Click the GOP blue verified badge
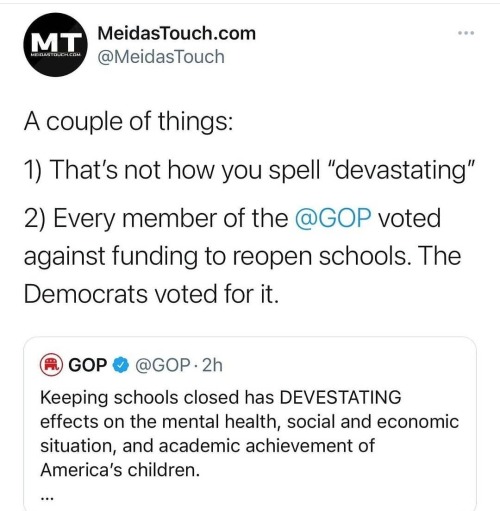This screenshot has height=511, width=500. click(121, 365)
